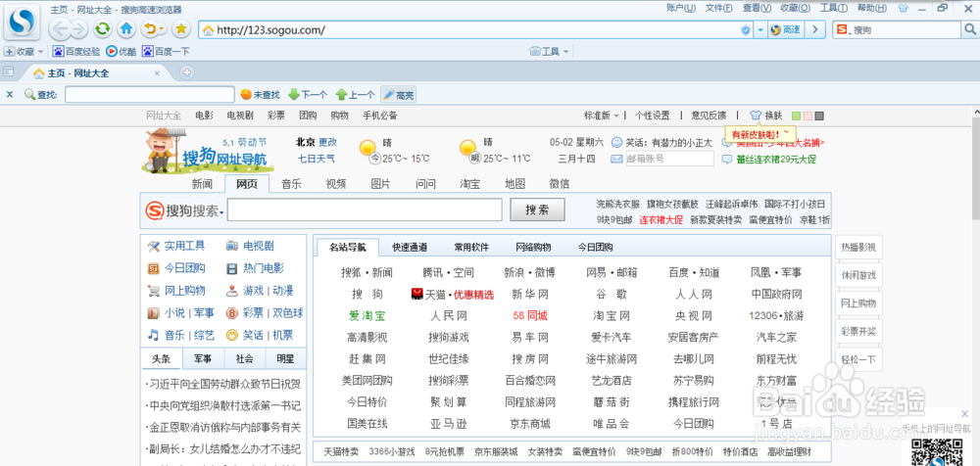
Task: Open the 文件(F) menu
Action: click(x=718, y=8)
